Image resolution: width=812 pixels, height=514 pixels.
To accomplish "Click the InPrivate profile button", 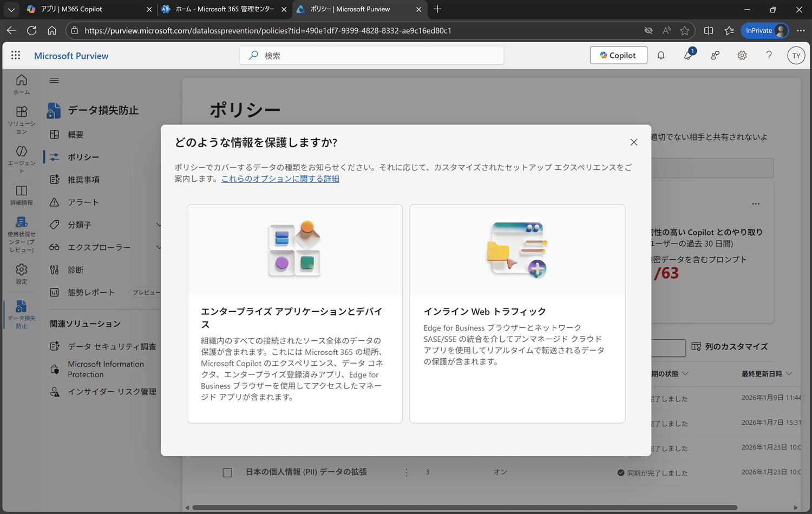I will point(765,30).
